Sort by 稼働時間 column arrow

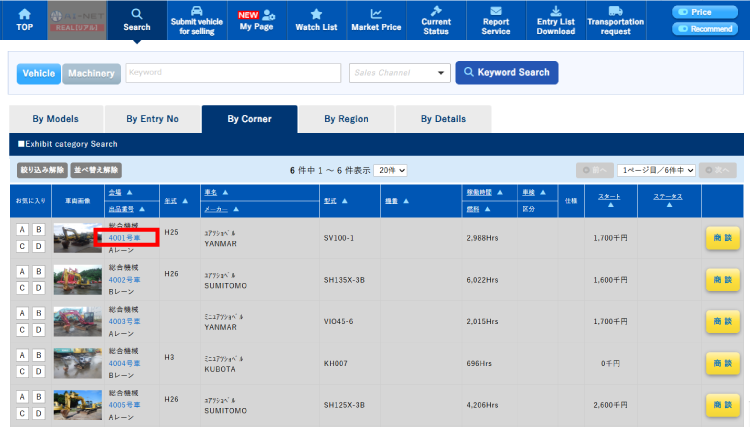coord(500,192)
